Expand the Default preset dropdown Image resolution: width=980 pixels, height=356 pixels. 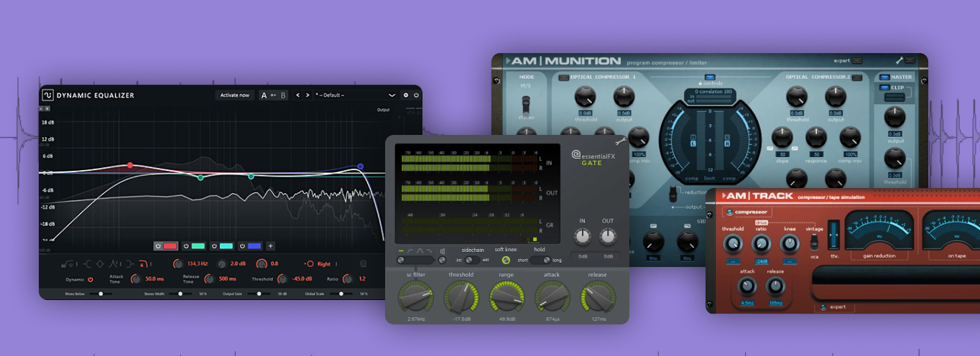click(392, 95)
